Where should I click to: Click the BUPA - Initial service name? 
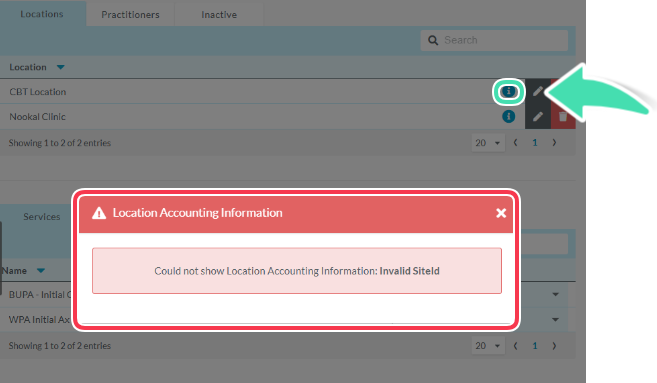coord(40,295)
